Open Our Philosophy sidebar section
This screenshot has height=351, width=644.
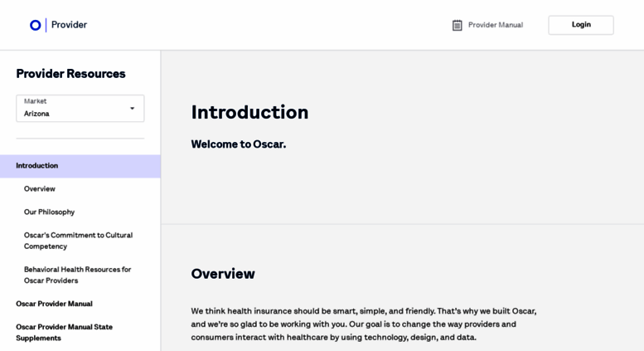(x=49, y=212)
